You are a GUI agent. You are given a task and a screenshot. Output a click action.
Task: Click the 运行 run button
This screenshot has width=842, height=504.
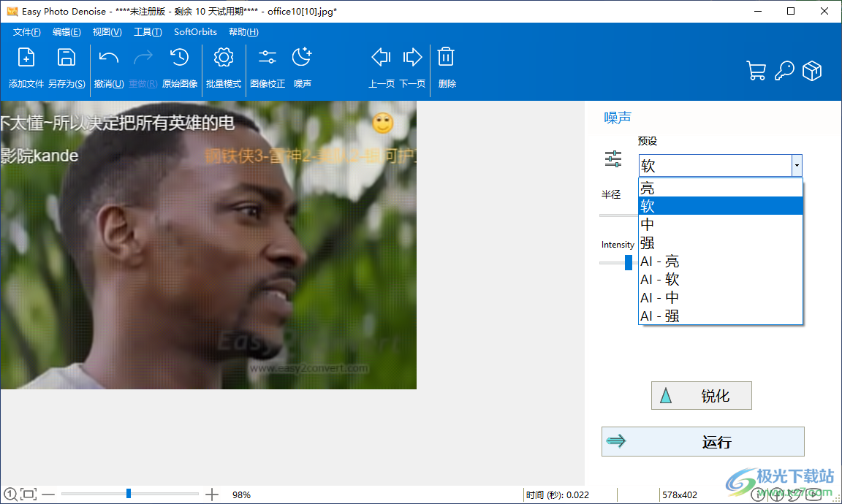pos(703,442)
